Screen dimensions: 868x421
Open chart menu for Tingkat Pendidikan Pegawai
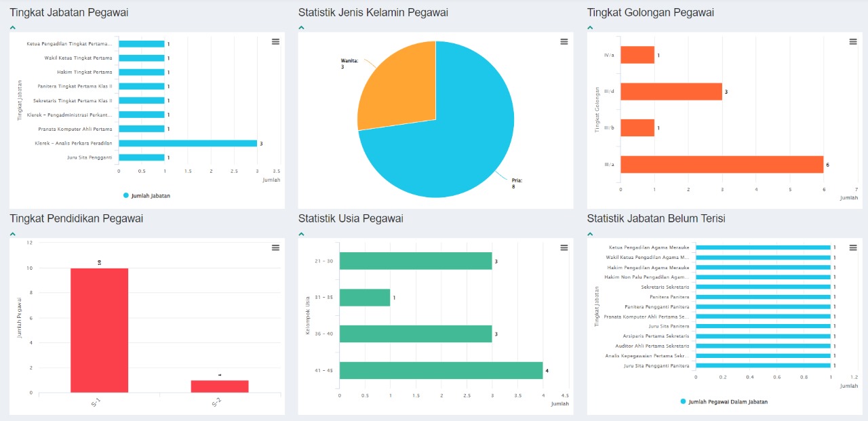click(x=275, y=248)
